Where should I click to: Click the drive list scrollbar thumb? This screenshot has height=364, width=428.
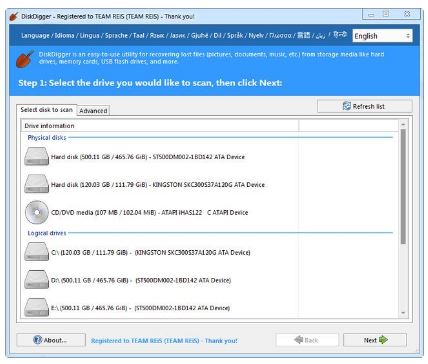click(x=403, y=187)
